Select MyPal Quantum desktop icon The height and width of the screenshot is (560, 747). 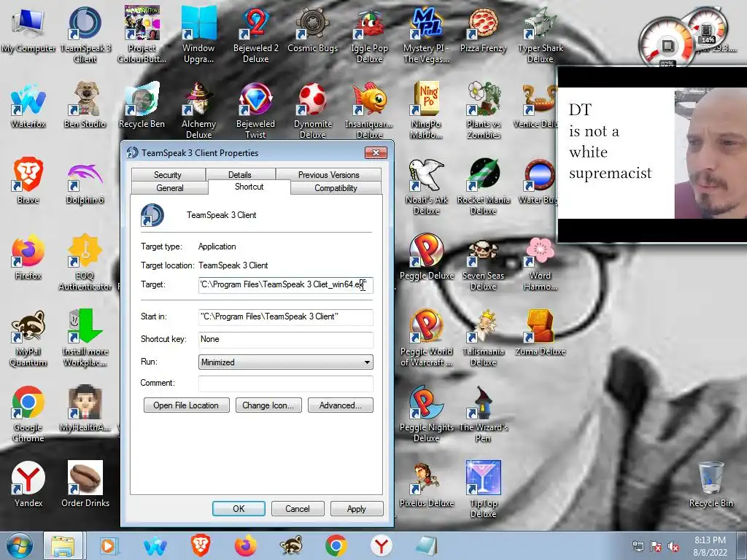(x=28, y=338)
